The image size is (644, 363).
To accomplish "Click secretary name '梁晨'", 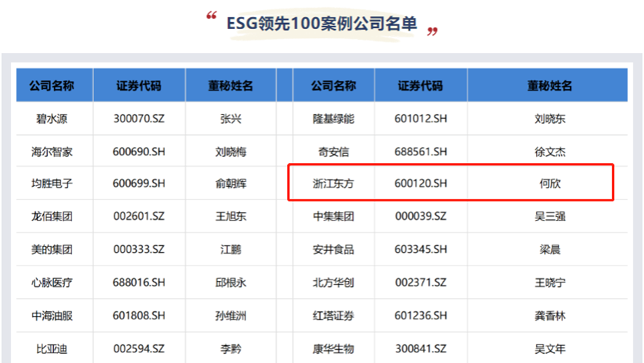I will click(550, 249).
